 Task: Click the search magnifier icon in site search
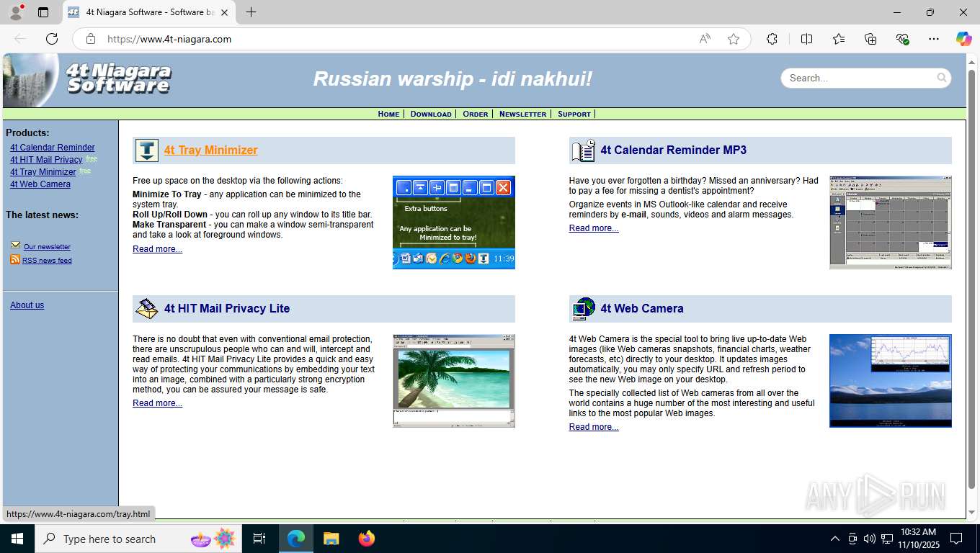pyautogui.click(x=942, y=78)
